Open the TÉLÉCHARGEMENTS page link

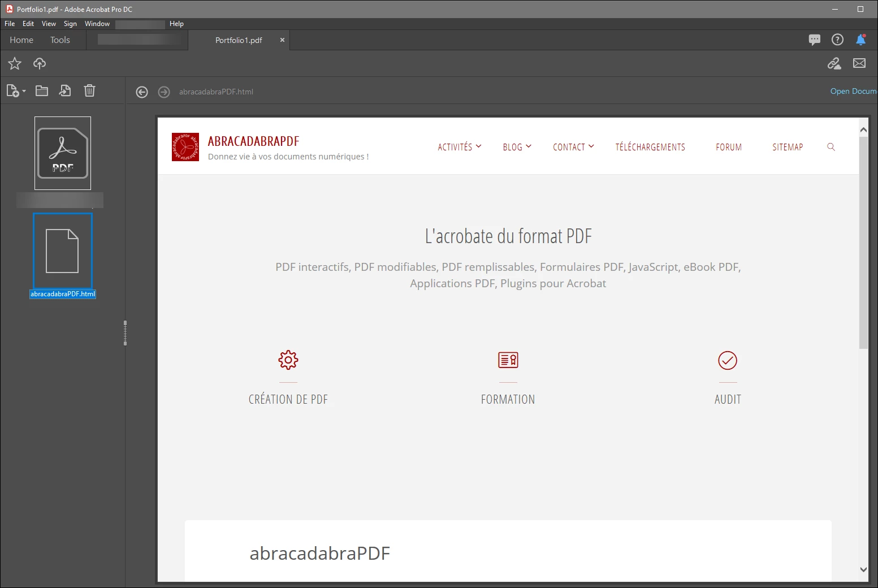(x=650, y=147)
